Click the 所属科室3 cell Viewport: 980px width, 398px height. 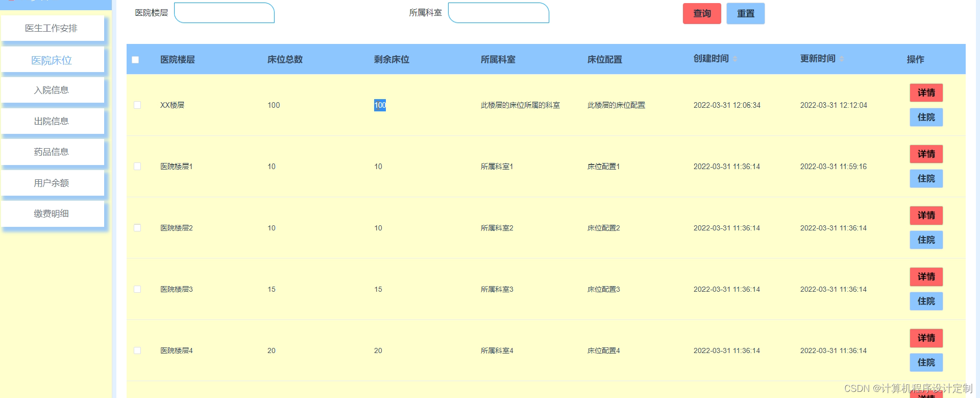[497, 289]
